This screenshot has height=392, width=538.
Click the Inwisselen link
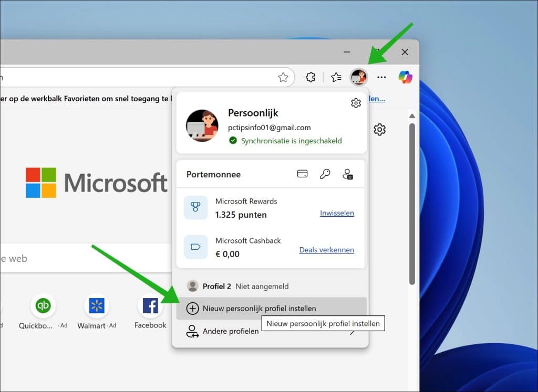click(x=337, y=213)
